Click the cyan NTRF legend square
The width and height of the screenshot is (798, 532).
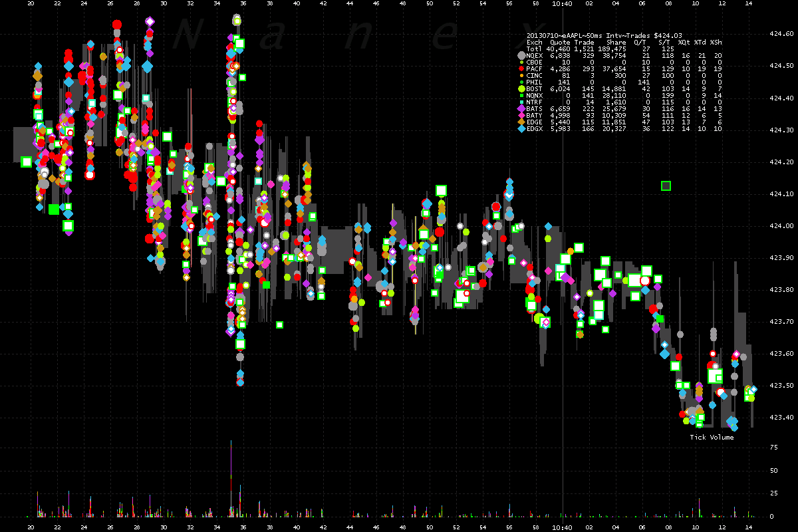pyautogui.click(x=522, y=102)
